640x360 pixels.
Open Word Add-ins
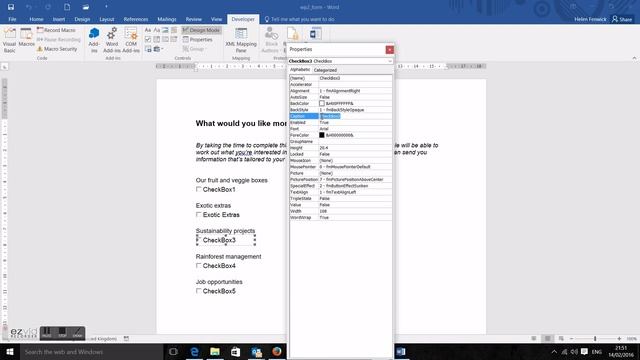[x=111, y=40]
